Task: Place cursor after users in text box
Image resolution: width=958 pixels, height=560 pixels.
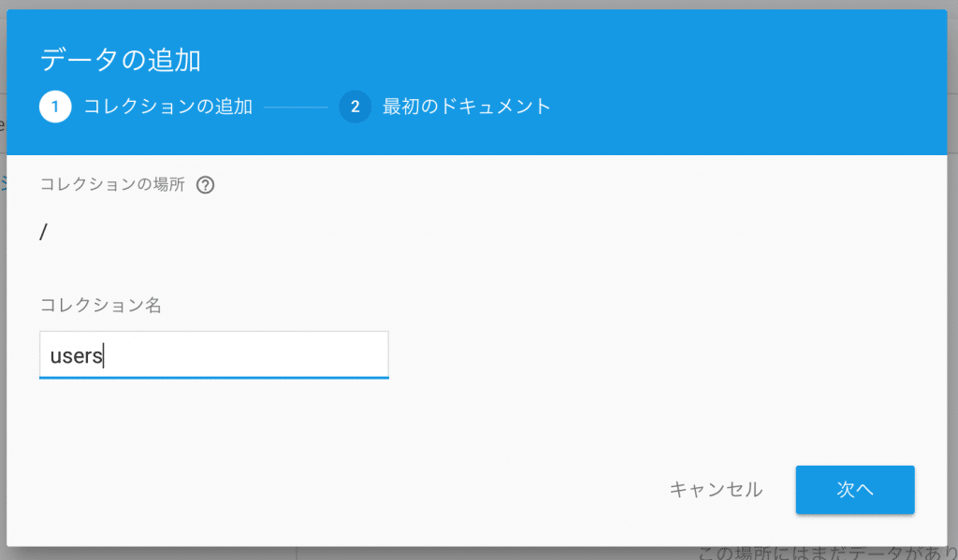Action: tap(104, 355)
